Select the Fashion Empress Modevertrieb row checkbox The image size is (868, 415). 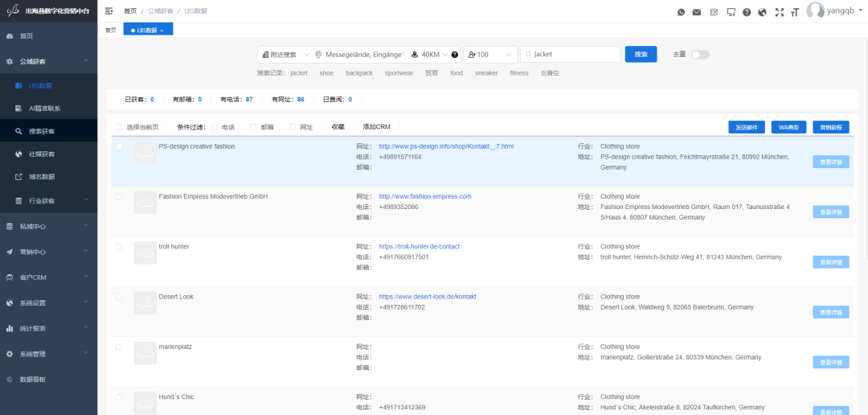tap(119, 197)
